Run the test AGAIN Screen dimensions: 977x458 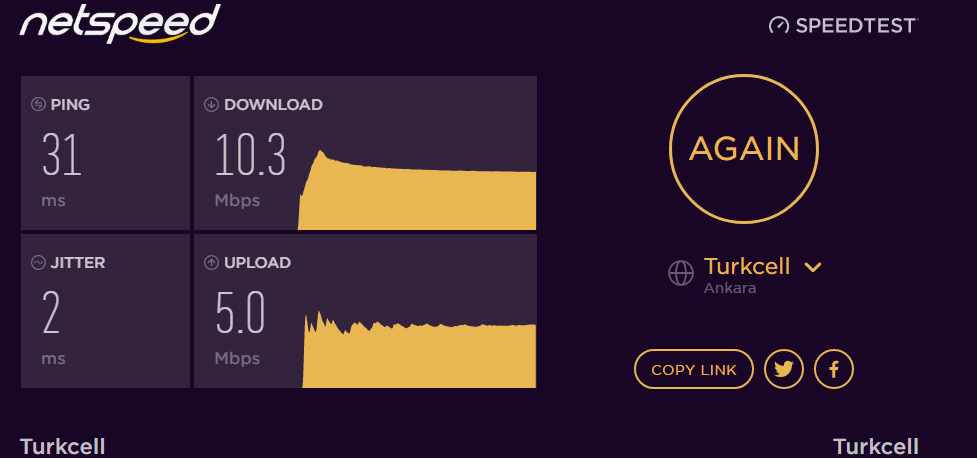point(744,149)
